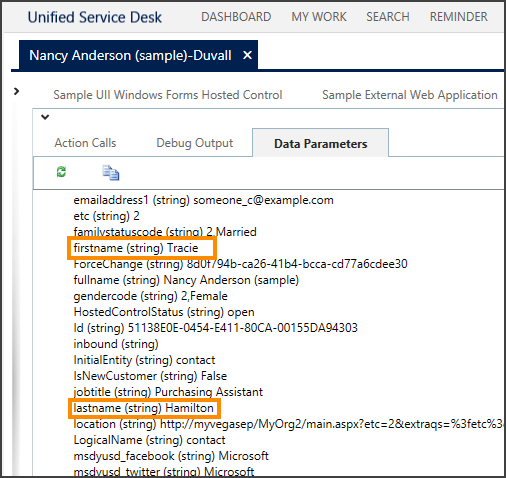Select the firstname (string) Tracie row
Image resolution: width=506 pixels, height=478 pixels.
[x=136, y=248]
